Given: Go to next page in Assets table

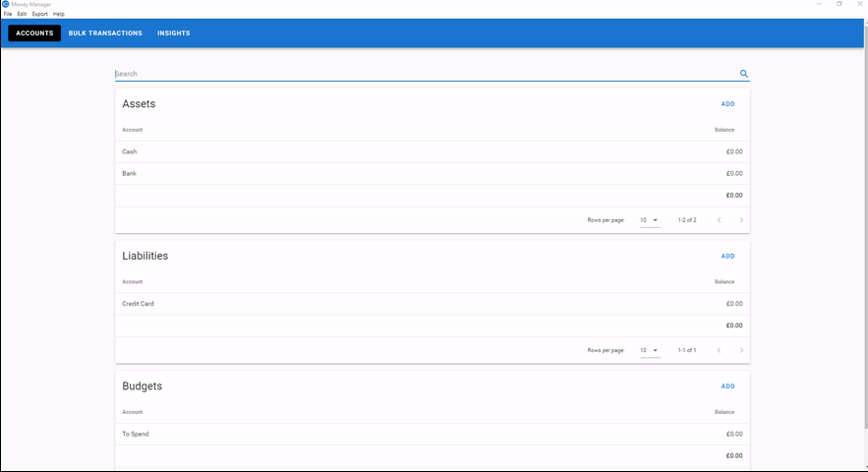Looking at the screenshot, I should (741, 220).
